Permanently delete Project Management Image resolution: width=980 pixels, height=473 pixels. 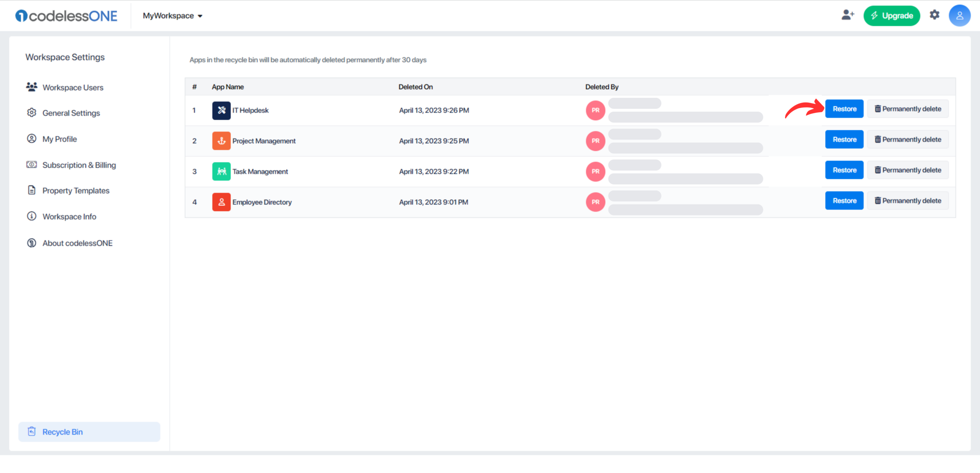908,139
